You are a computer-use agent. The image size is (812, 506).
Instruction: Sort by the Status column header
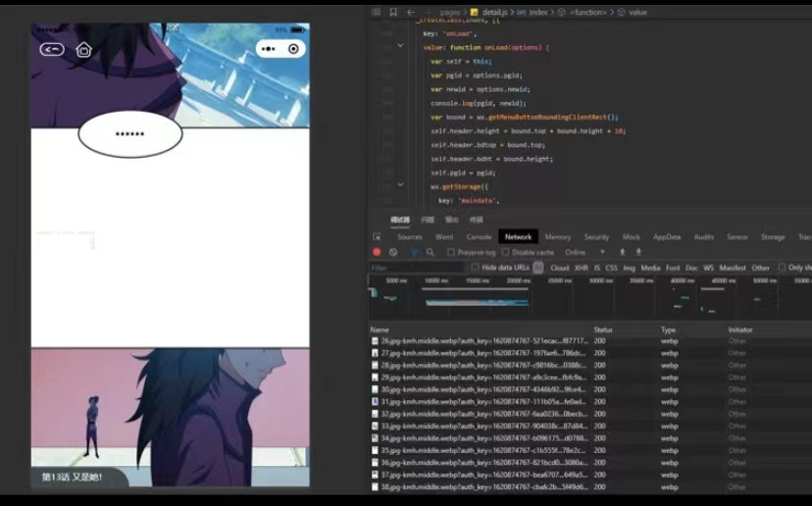click(x=603, y=329)
